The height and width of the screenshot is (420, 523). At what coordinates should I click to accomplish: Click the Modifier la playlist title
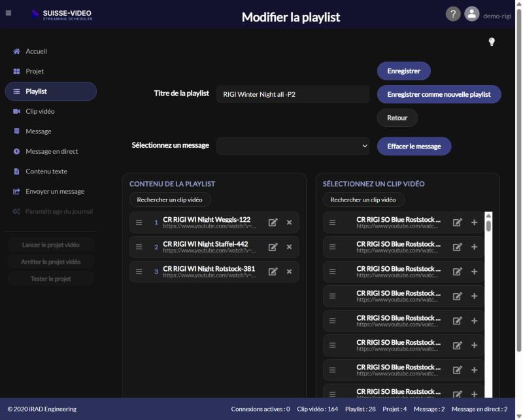coord(291,17)
